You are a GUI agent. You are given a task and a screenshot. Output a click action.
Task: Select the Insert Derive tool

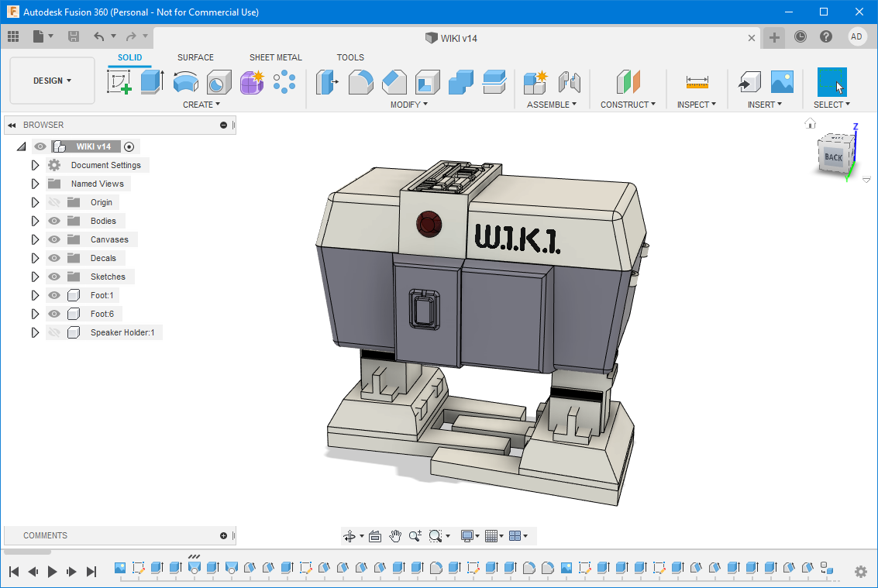(749, 82)
